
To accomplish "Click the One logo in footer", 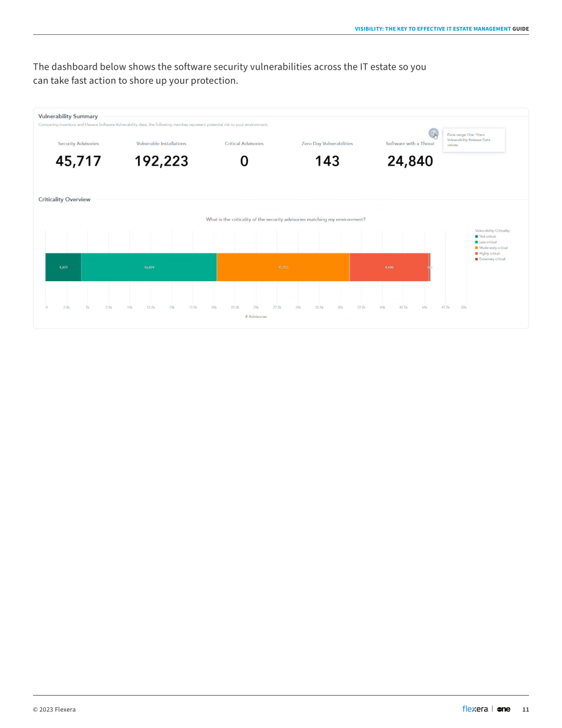I will point(503,709).
